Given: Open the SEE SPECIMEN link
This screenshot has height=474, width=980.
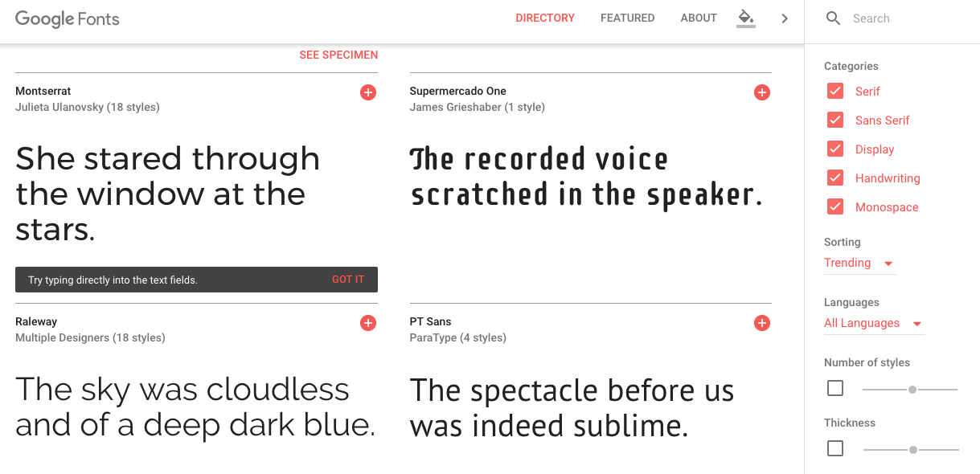Looking at the screenshot, I should click(x=338, y=55).
